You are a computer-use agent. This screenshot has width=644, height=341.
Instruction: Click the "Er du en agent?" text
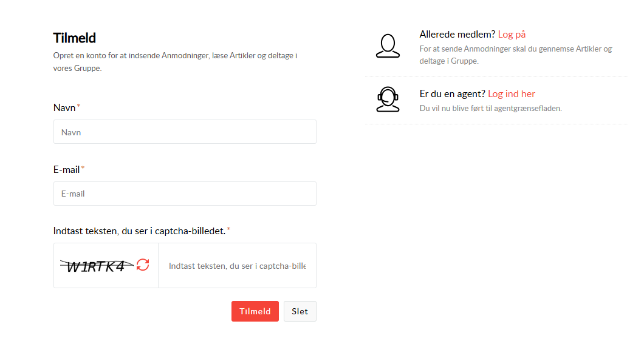(453, 93)
